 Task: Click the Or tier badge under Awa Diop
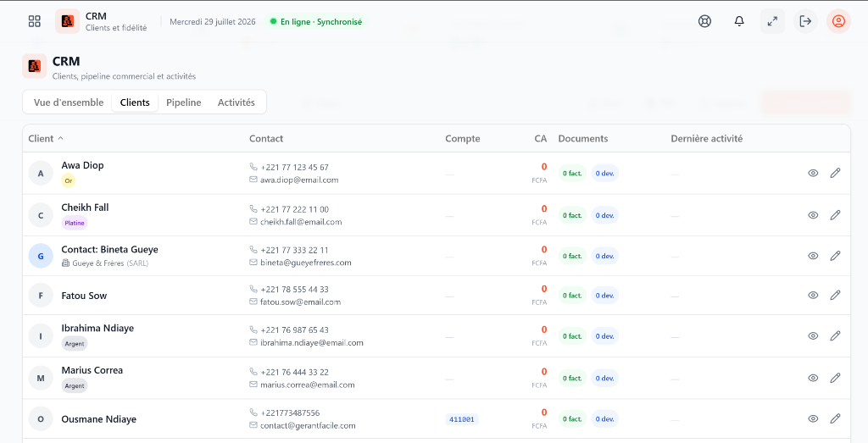click(x=69, y=181)
